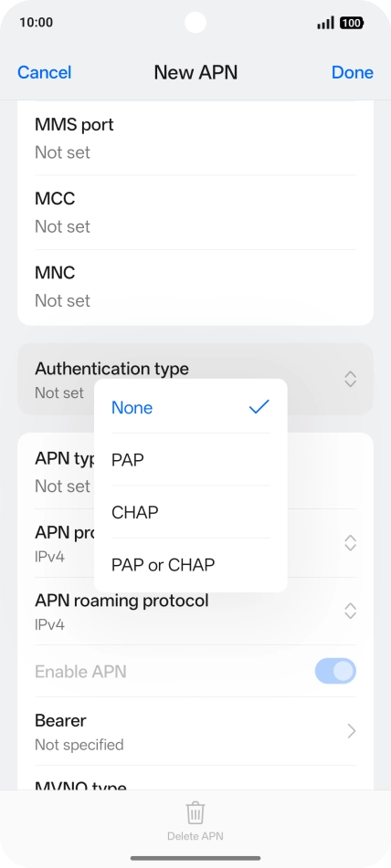Screen dimensions: 391x868
Task: Click the checkmark next to None
Action: (x=259, y=407)
